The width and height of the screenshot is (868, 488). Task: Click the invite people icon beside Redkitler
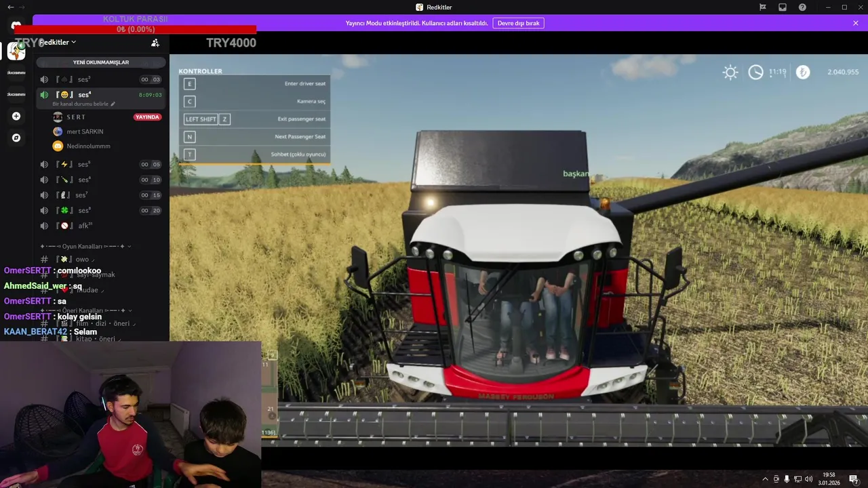[155, 42]
